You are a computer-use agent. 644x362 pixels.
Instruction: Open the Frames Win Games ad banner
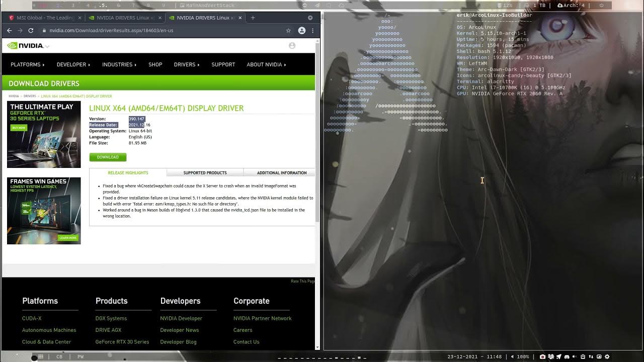point(44,211)
